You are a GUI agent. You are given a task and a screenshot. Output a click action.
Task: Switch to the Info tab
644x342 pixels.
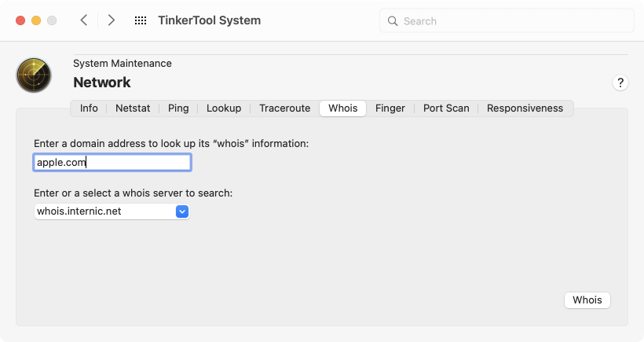tap(89, 108)
